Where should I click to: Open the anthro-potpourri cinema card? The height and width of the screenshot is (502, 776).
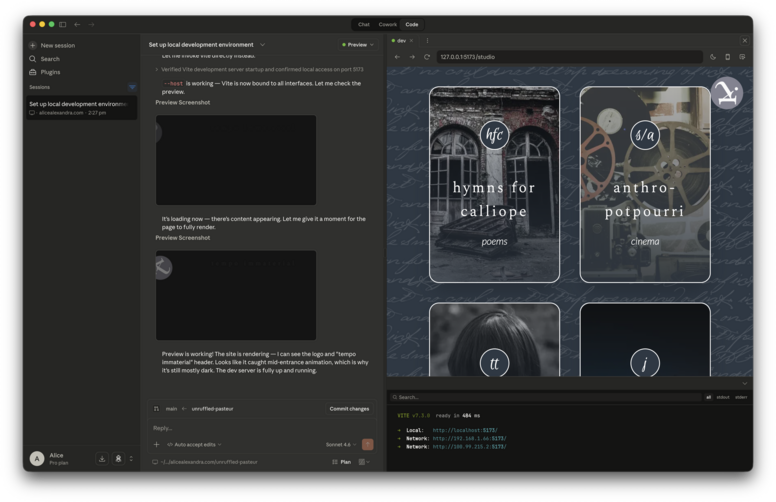point(645,185)
